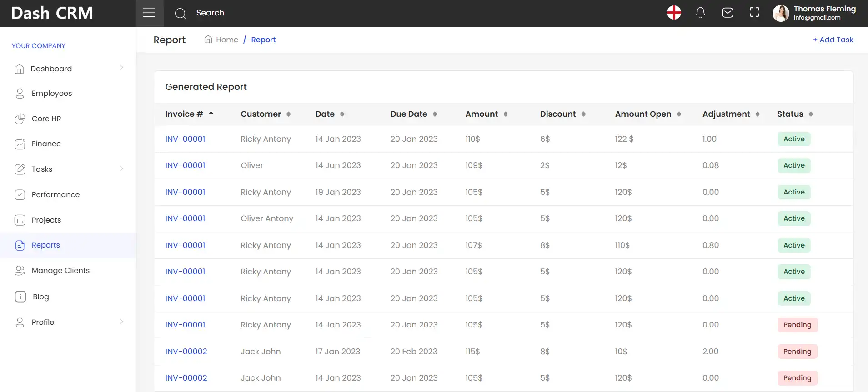Click the Generated Report heading
Viewport: 868px width, 392px height.
point(206,87)
